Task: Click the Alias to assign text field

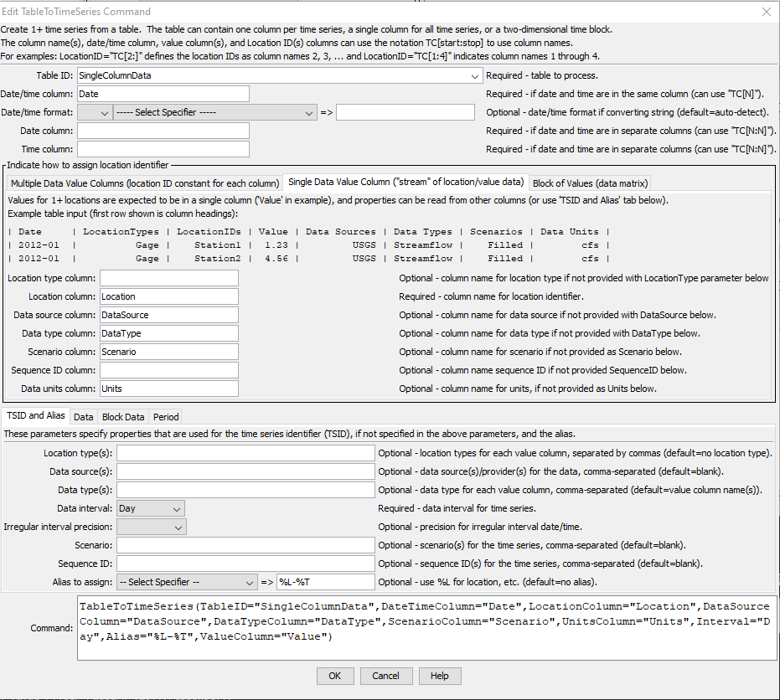Action: click(326, 582)
